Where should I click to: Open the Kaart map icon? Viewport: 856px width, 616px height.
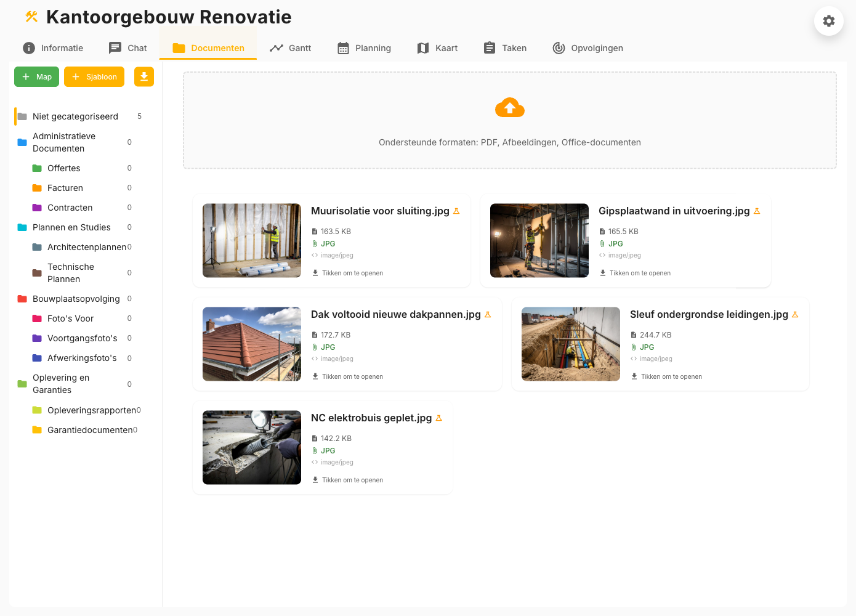click(x=422, y=47)
